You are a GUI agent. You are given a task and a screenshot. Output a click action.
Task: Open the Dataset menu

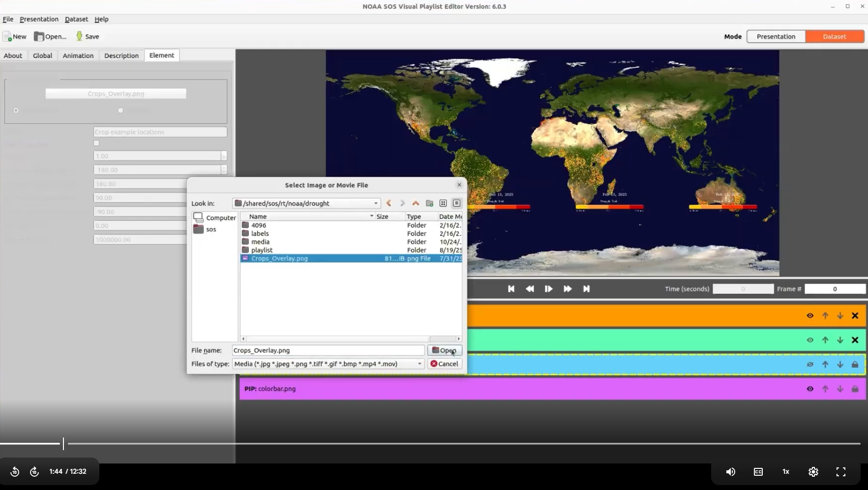point(76,19)
